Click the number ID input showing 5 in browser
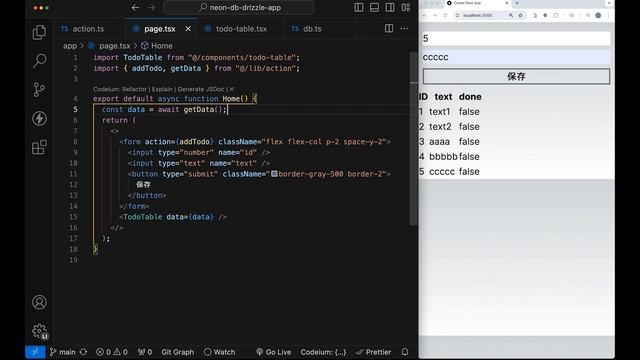 coord(516,38)
